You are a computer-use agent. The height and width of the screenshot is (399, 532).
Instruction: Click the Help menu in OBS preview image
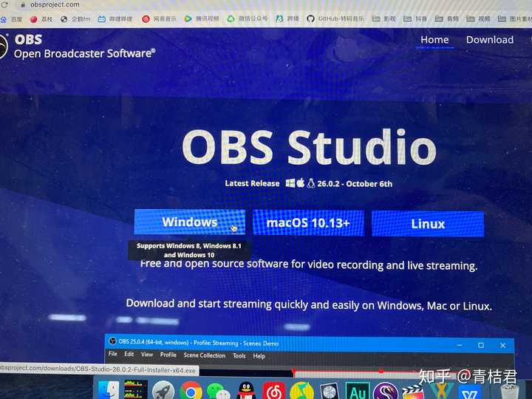tap(259, 356)
